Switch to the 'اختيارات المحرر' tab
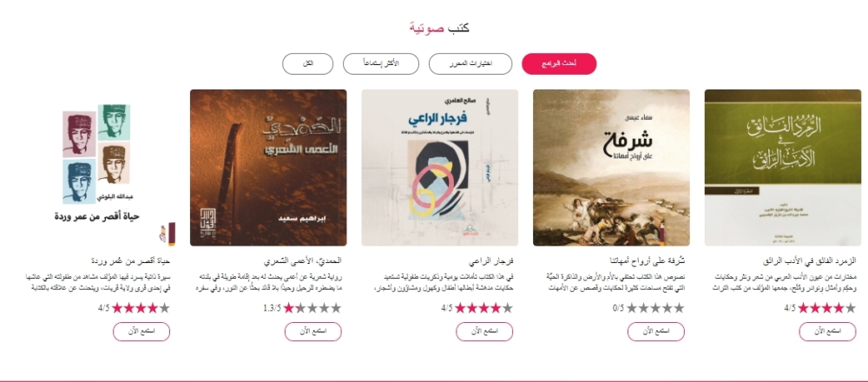 (470, 63)
